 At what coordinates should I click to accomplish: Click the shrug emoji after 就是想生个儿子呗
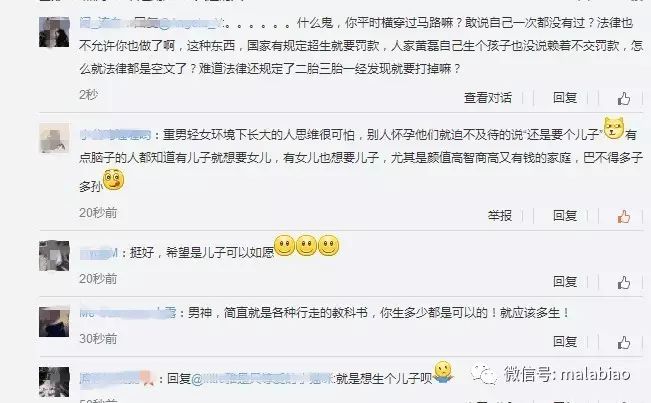pos(443,372)
